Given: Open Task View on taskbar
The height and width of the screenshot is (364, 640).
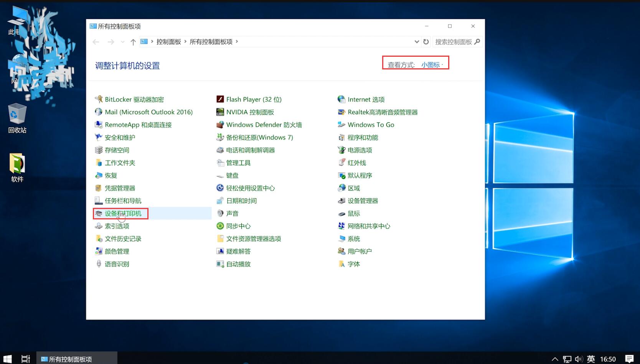Looking at the screenshot, I should pos(25,359).
